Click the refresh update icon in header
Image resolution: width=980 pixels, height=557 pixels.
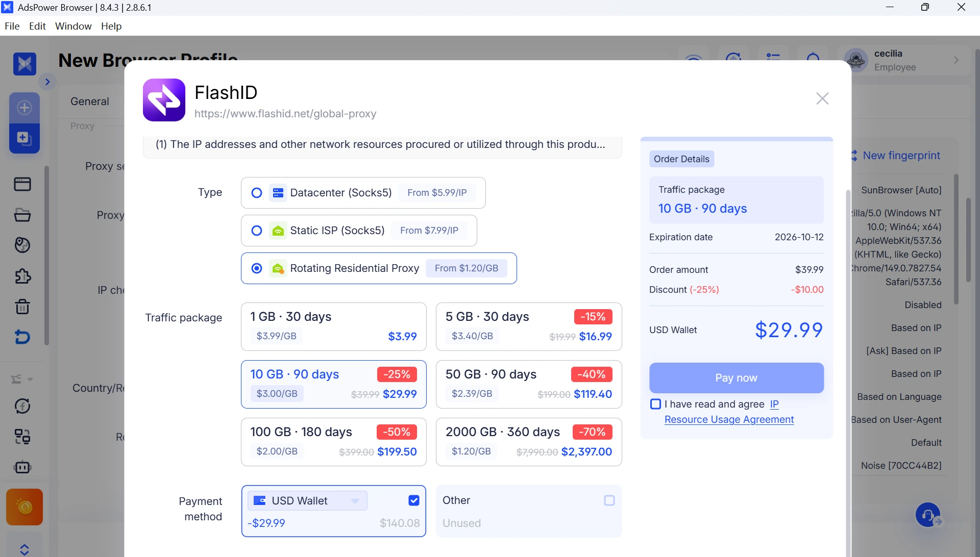pyautogui.click(x=733, y=57)
